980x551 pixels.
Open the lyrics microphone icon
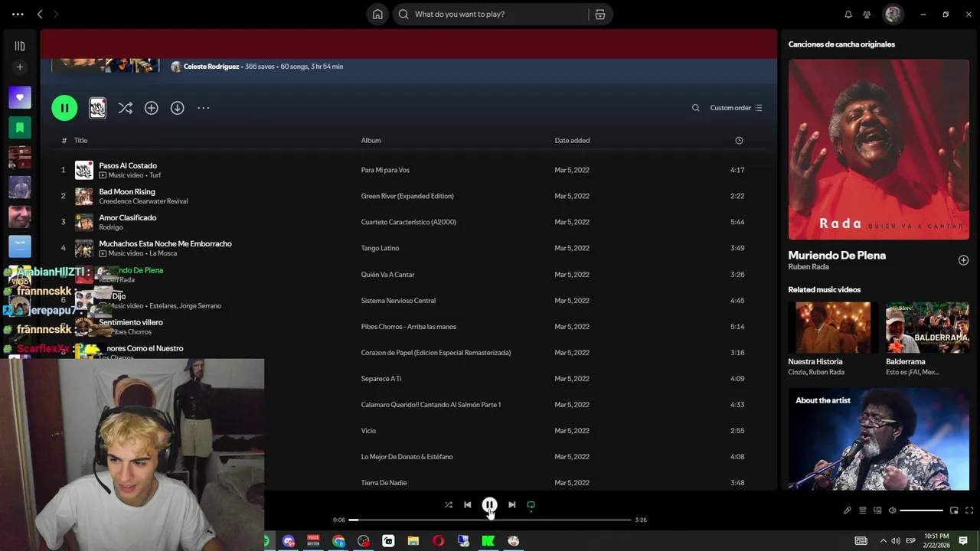(848, 510)
